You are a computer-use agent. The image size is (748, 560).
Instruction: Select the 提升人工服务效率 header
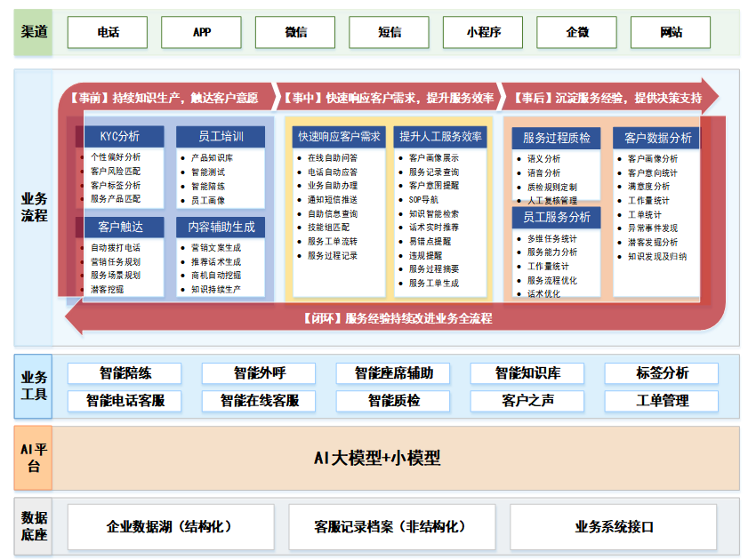(x=440, y=137)
